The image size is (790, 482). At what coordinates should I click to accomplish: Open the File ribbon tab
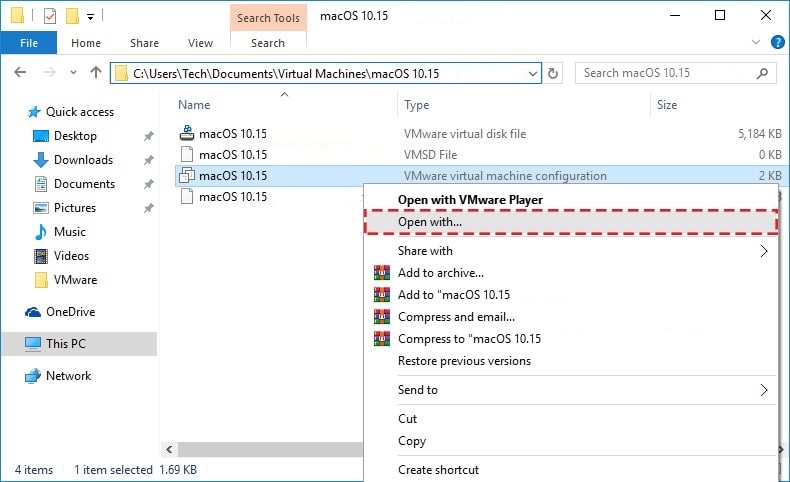29,43
